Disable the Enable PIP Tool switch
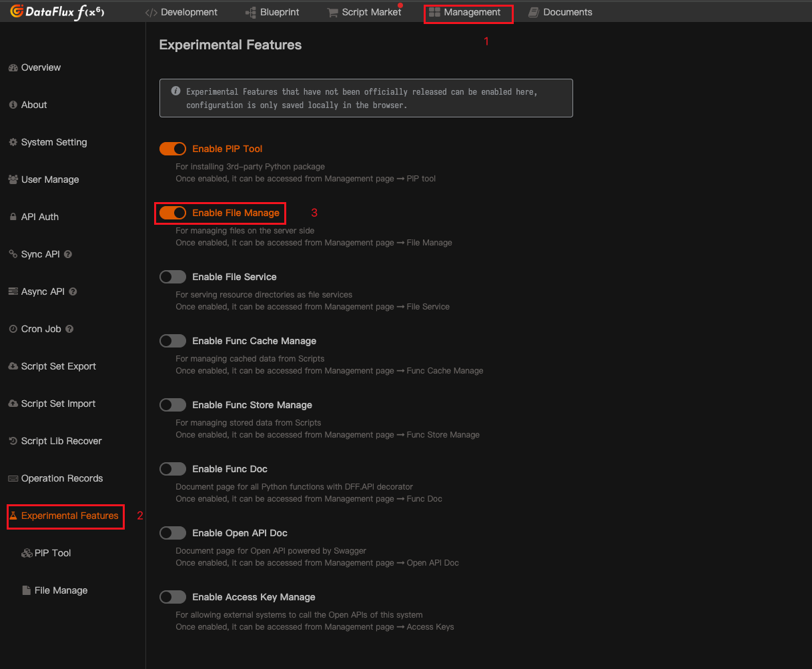The width and height of the screenshot is (812, 669). pos(173,149)
